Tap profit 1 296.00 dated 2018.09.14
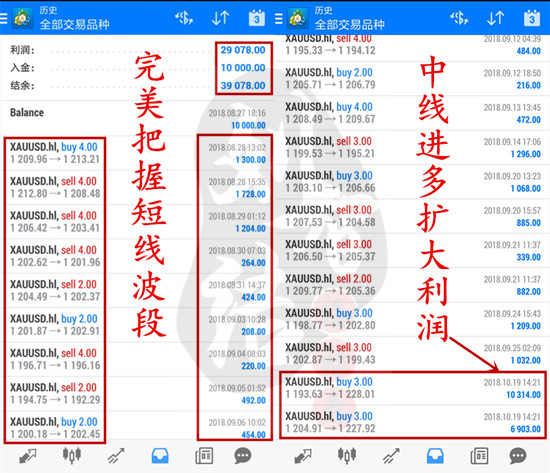The width and height of the screenshot is (550, 473). 525,154
